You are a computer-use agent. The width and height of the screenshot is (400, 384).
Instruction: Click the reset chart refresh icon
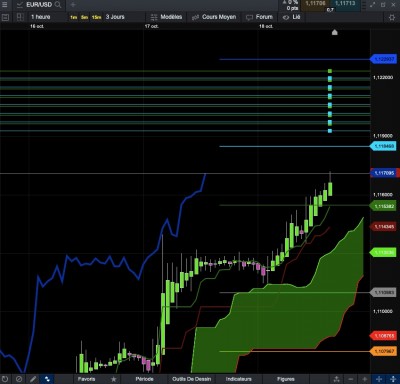coord(5,379)
